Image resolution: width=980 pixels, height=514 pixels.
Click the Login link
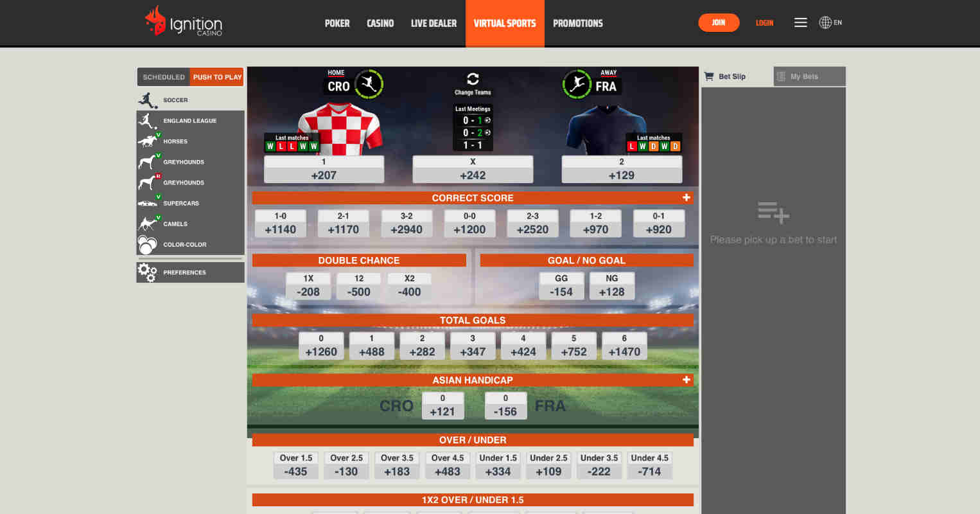[764, 23]
